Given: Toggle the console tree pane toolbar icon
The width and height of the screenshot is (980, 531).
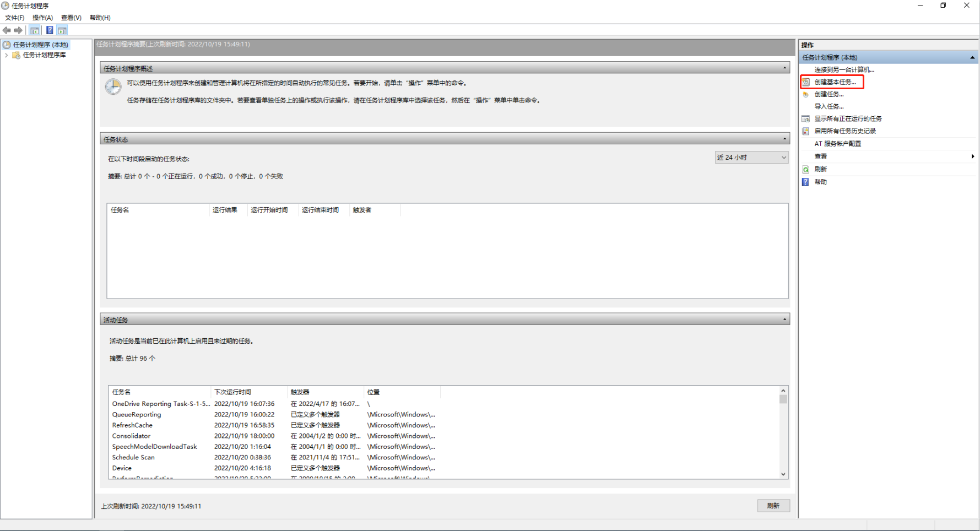Looking at the screenshot, I should [35, 30].
